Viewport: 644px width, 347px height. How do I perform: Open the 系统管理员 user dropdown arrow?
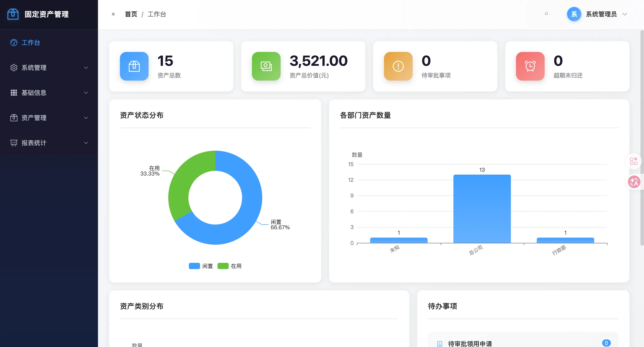(625, 14)
